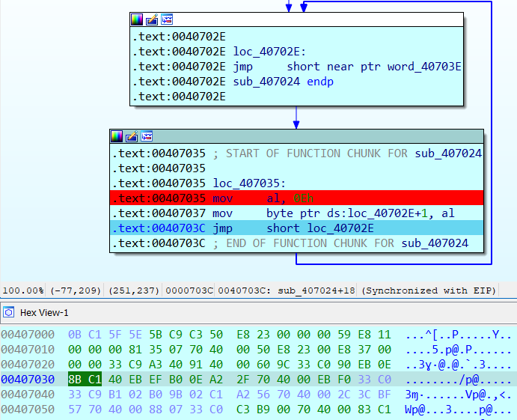Click the 100.00% zoom status field
This screenshot has height=420, width=517.
pos(22,290)
